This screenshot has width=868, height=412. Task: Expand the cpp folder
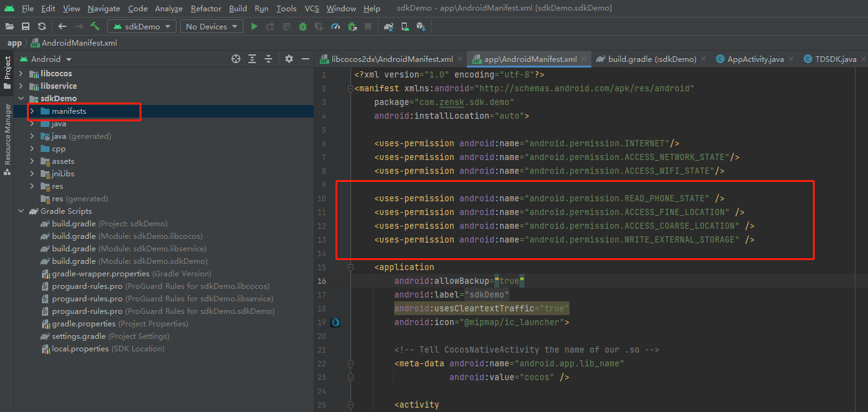[32, 149]
